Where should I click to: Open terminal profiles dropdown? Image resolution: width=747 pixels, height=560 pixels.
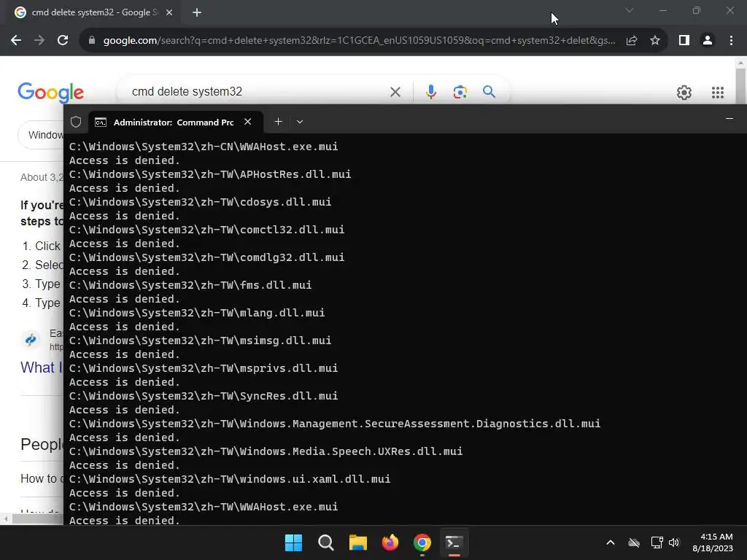pyautogui.click(x=300, y=122)
